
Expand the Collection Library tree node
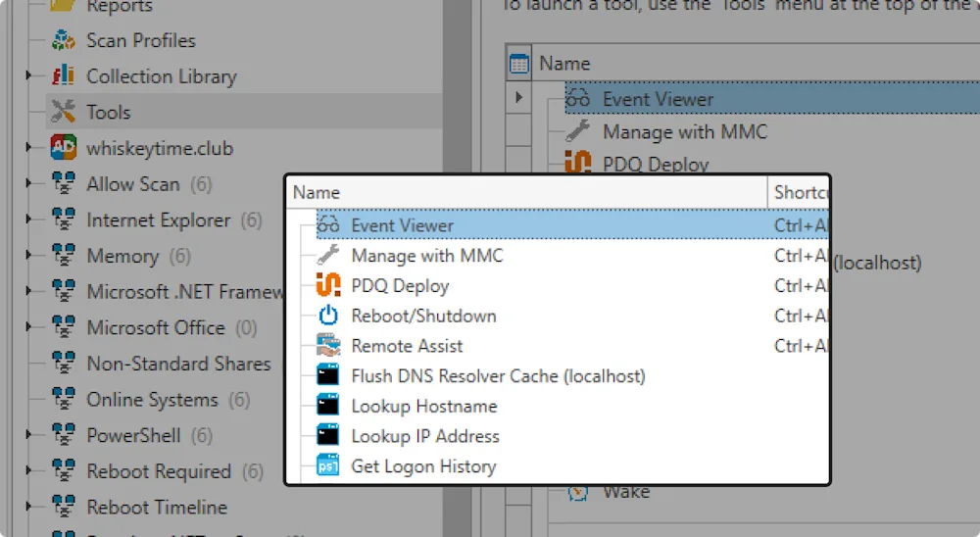28,75
